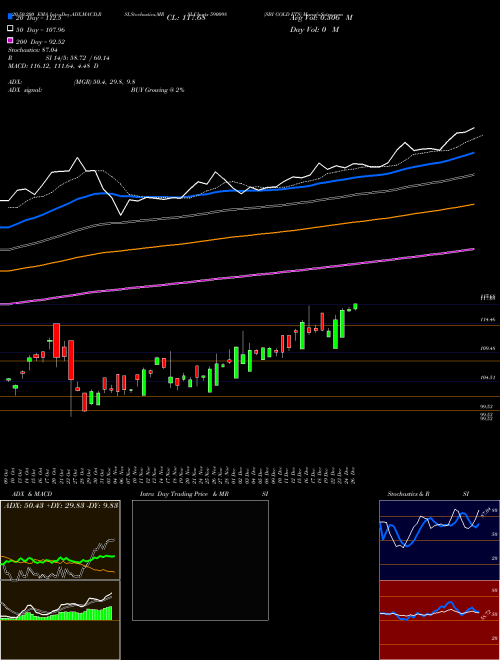Click the 109.45 price axis label

coord(488,349)
